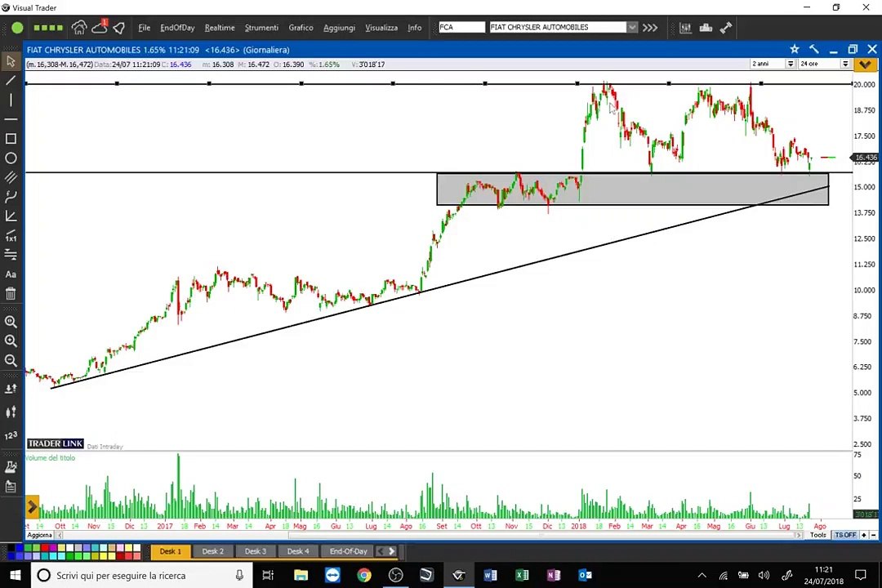Select the parallel lines channel tool
The image size is (882, 588).
point(11,178)
